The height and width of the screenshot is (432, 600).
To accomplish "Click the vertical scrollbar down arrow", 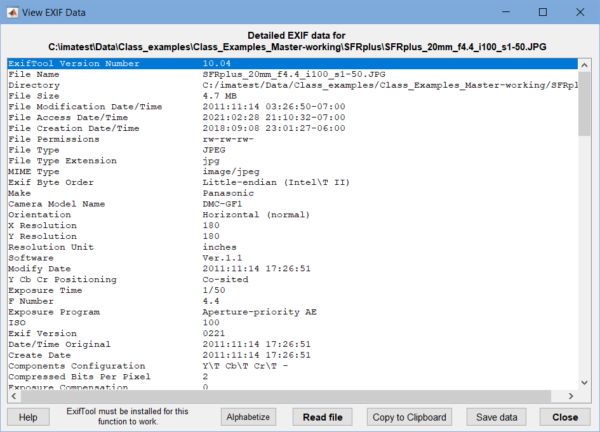I will click(585, 382).
